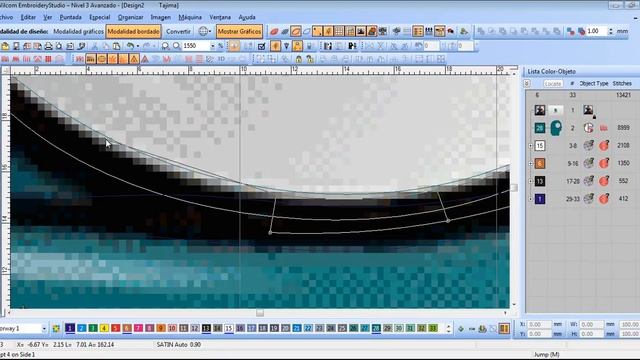Click the green diamond icon after palette

461,329
